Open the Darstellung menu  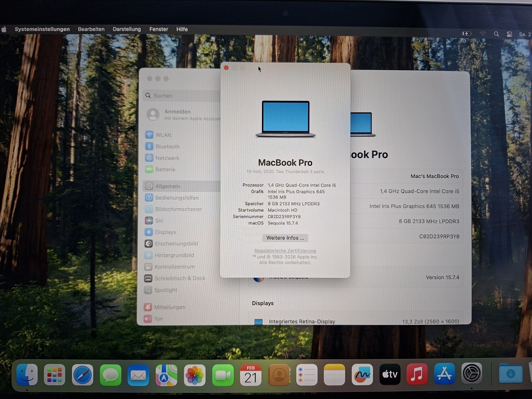coord(127,29)
